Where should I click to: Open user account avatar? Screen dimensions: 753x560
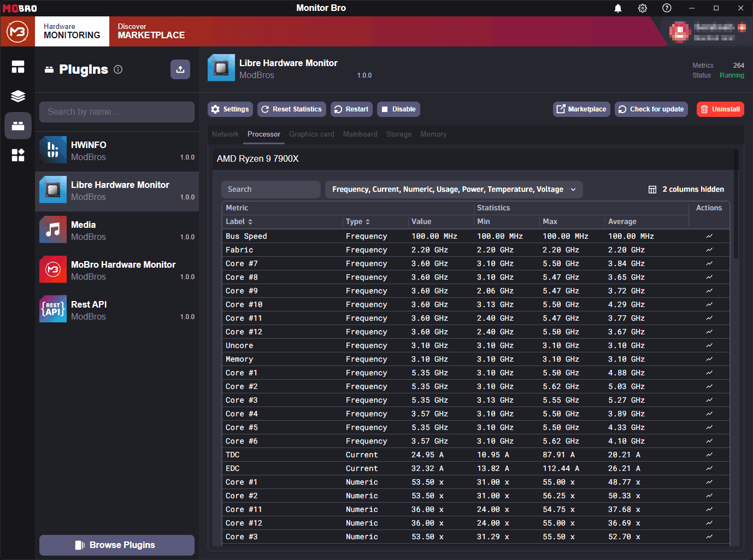click(680, 32)
